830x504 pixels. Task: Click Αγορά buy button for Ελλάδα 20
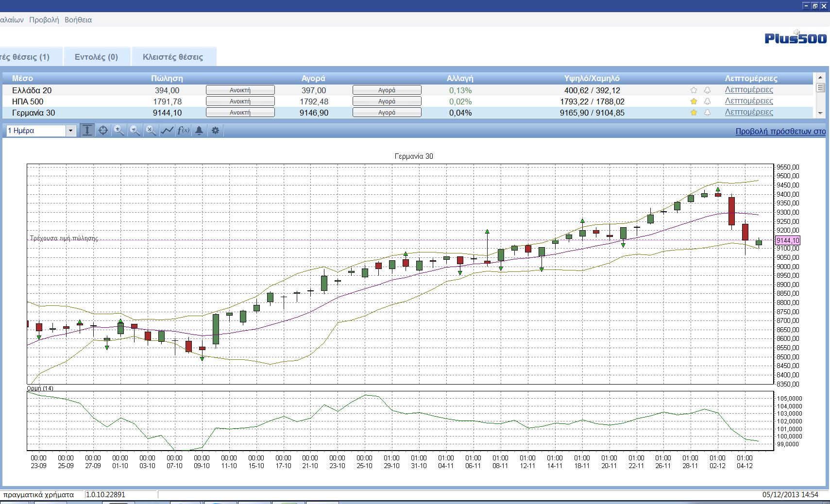pos(387,90)
